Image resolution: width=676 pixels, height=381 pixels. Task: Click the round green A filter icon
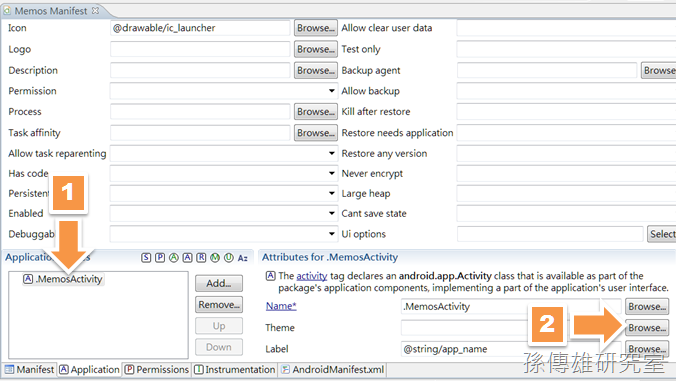tap(174, 258)
